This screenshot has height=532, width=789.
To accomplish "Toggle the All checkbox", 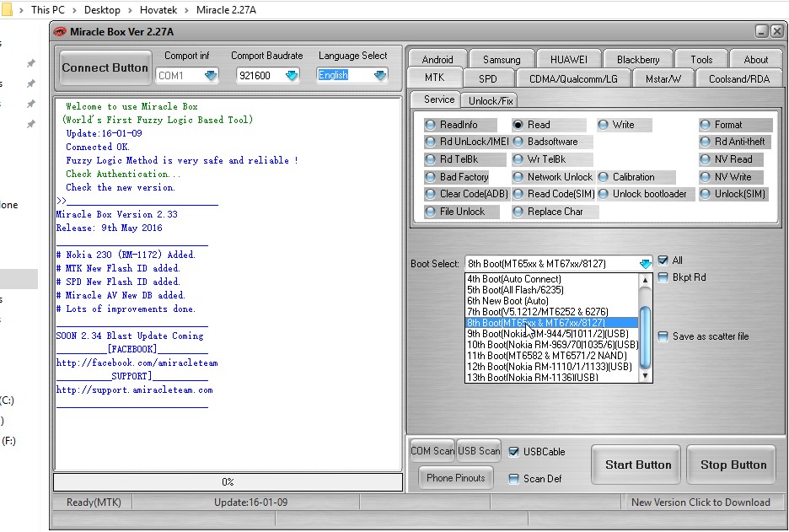I will tap(663, 261).
